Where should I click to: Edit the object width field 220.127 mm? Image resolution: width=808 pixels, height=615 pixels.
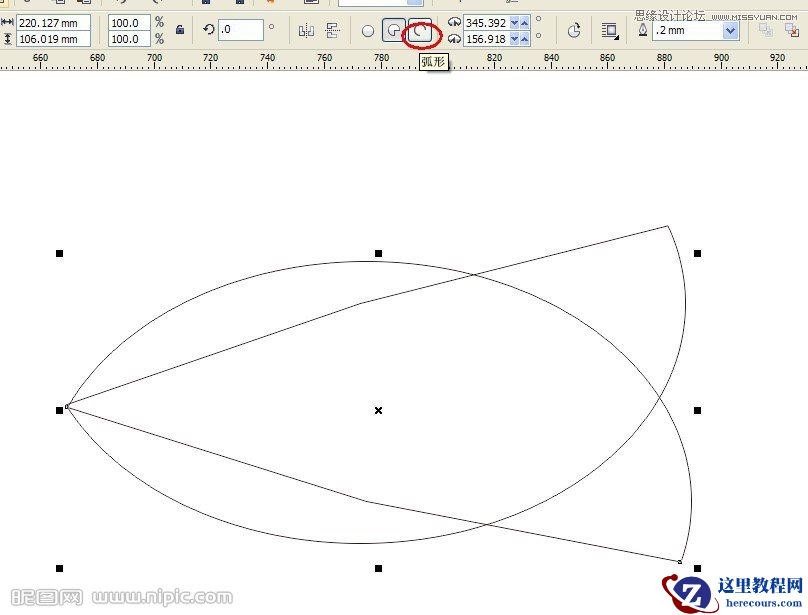pyautogui.click(x=53, y=23)
